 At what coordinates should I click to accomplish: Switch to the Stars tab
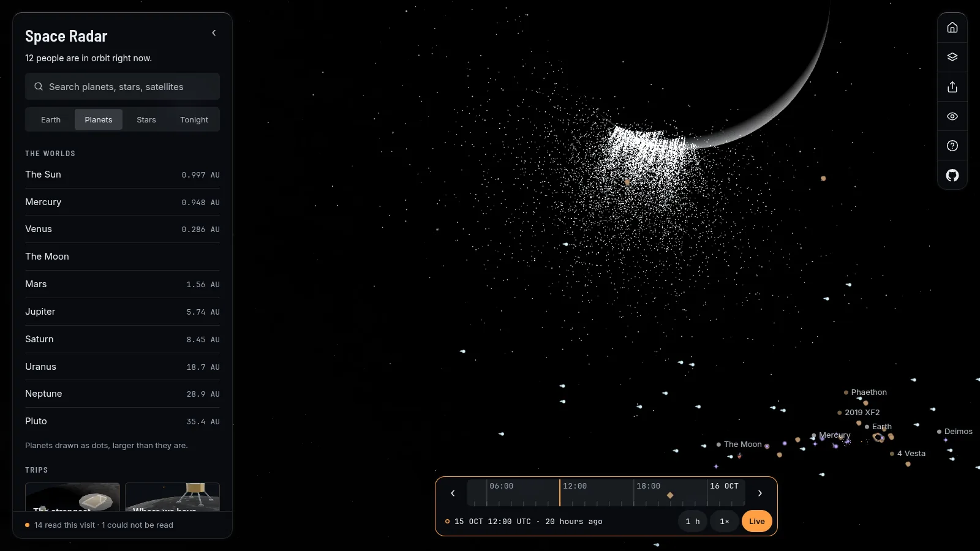[x=146, y=119]
